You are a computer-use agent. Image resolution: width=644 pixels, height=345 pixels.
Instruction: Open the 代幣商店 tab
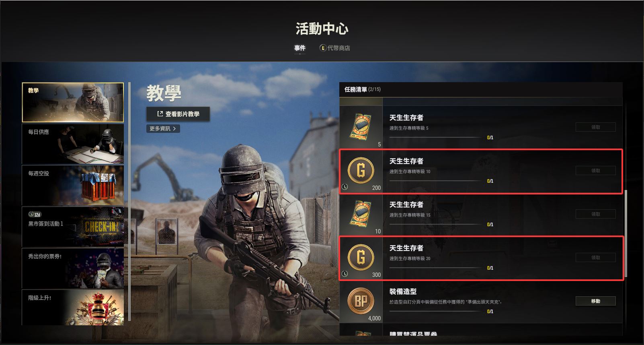click(338, 48)
